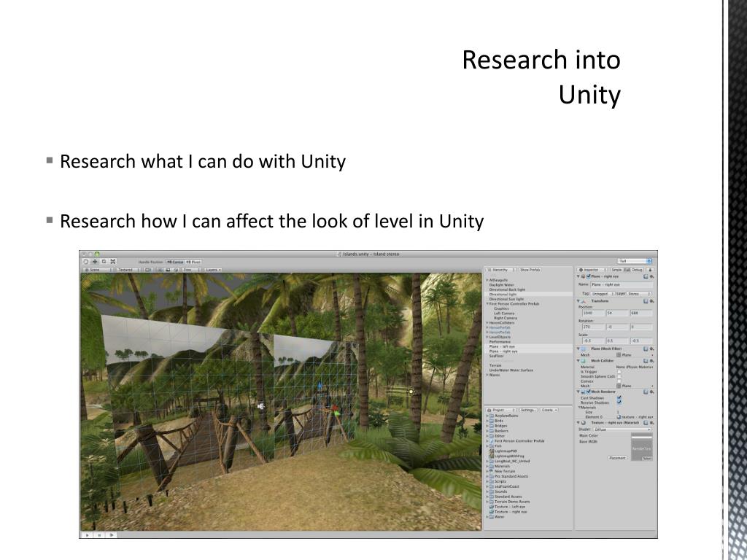Click the Pause button below the scene view
The image size is (747, 560).
pyautogui.click(x=99, y=535)
